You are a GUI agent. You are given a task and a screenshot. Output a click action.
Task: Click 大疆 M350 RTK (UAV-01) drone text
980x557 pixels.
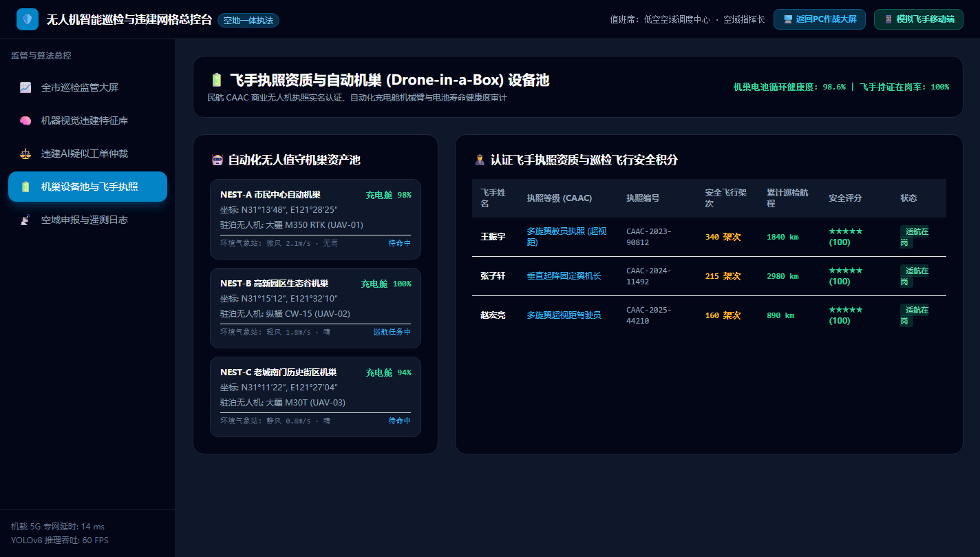click(315, 225)
